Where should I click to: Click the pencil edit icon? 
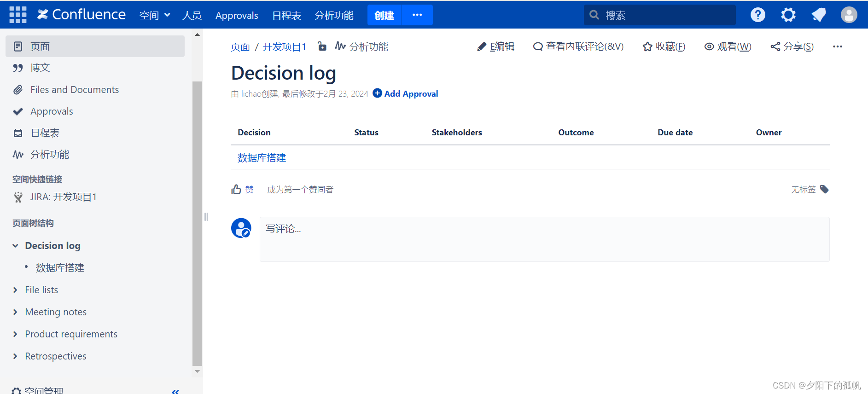(x=482, y=46)
